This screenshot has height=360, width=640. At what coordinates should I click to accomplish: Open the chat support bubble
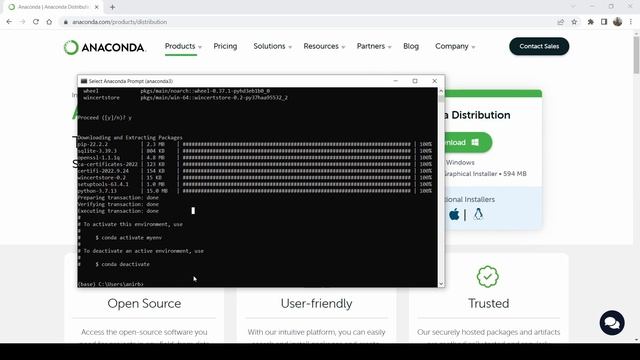click(612, 323)
